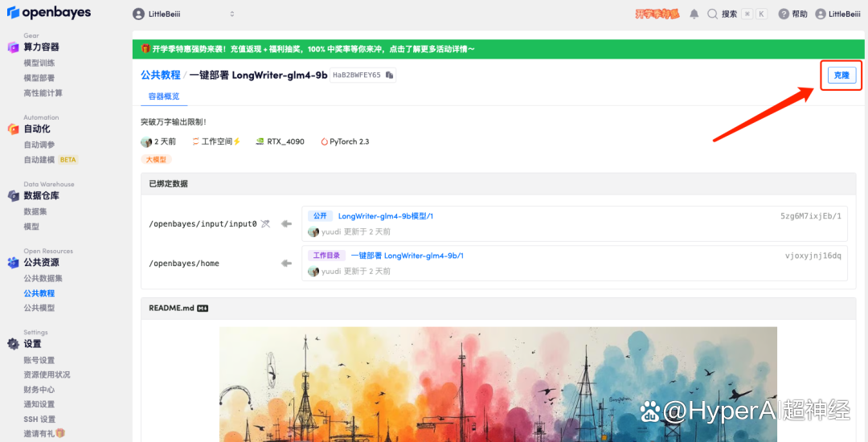Click the 设置 gear icon
The width and height of the screenshot is (868, 442).
(x=13, y=344)
